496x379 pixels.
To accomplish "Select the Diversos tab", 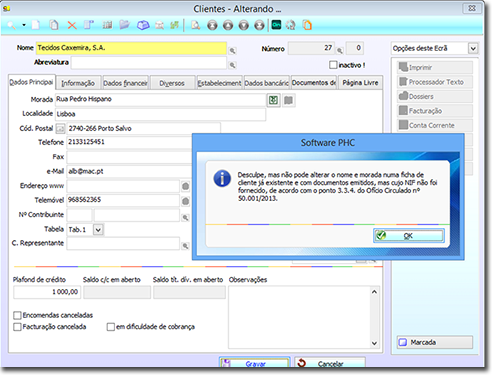I will pos(172,83).
